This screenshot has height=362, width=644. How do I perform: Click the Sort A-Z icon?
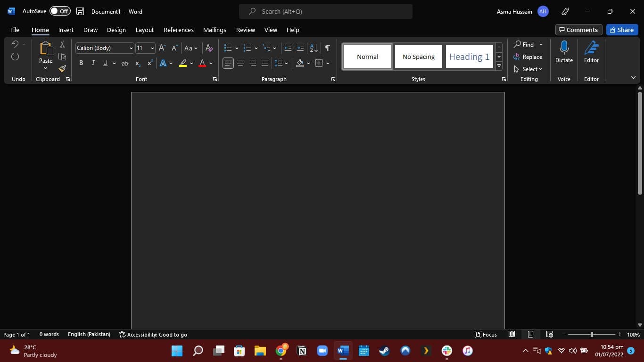coord(314,48)
